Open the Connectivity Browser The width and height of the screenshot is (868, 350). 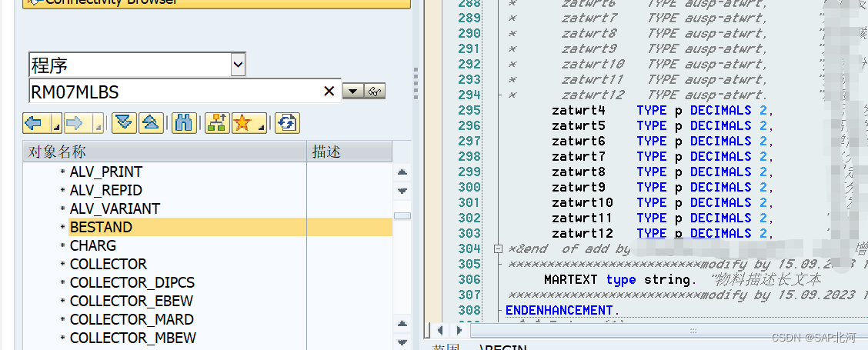(x=216, y=2)
